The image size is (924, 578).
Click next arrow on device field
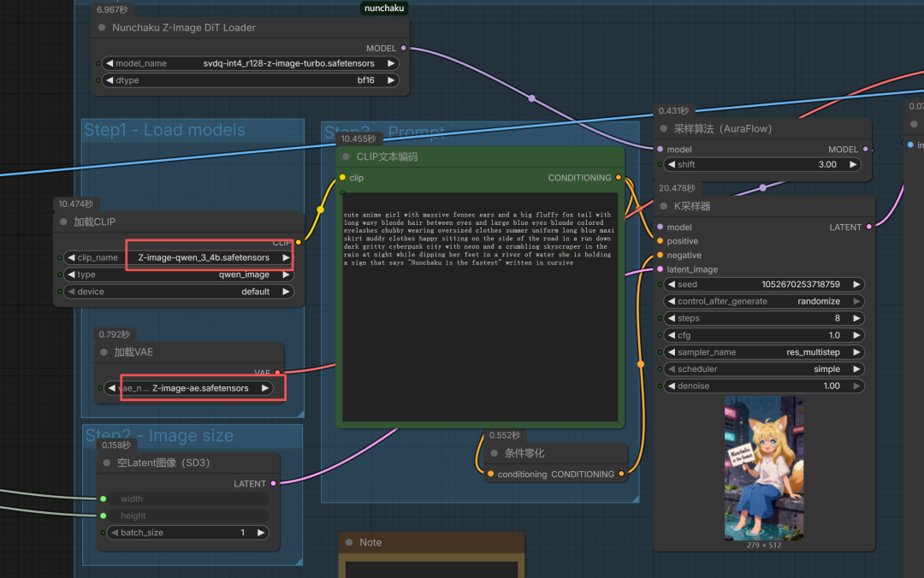tap(286, 292)
